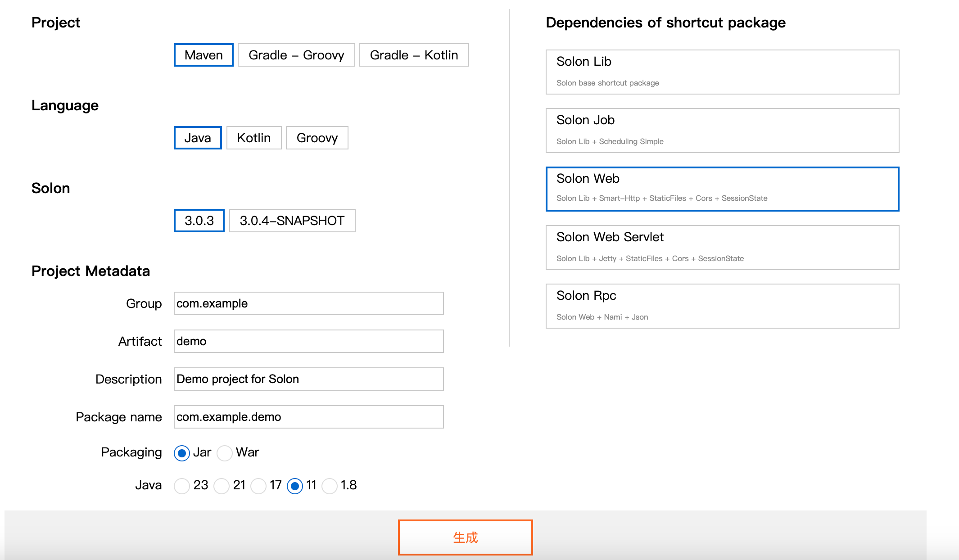This screenshot has height=560, width=959.
Task: Choose Gradle – Kotlin project option
Action: pos(414,55)
